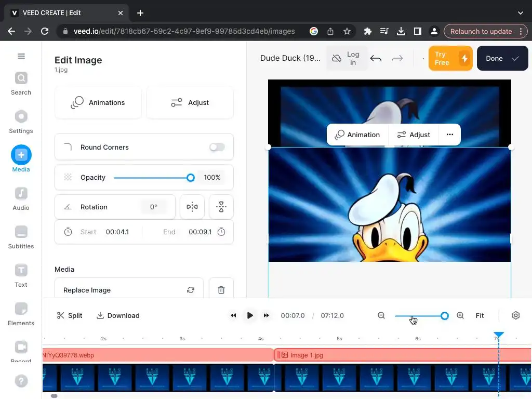
Task: Click the Done button
Action: [x=502, y=58]
